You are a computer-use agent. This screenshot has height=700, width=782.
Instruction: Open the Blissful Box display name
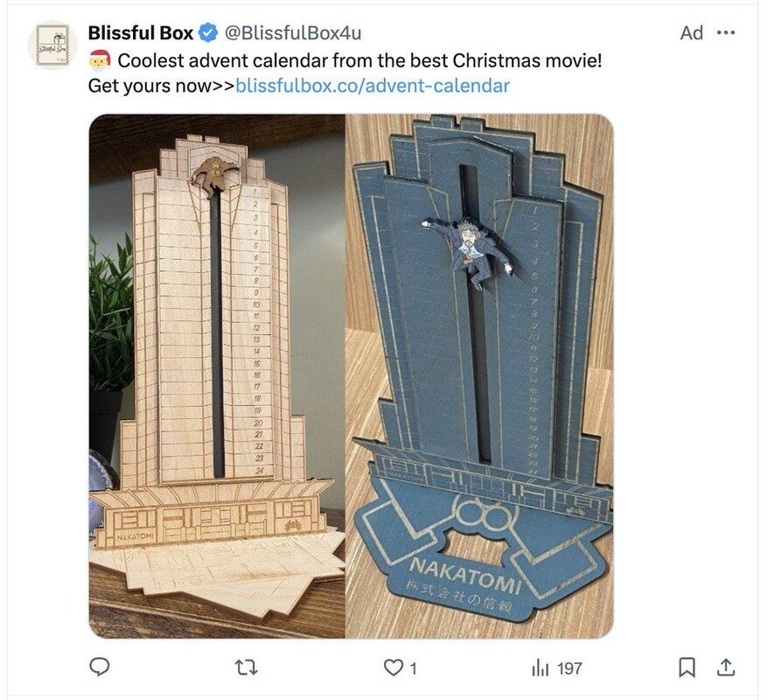(141, 33)
